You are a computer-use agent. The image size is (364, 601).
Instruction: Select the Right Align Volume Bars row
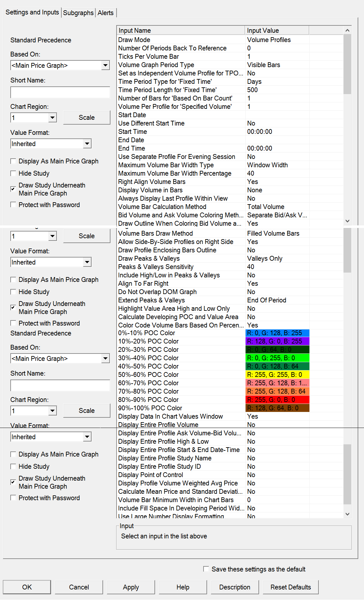(230, 182)
